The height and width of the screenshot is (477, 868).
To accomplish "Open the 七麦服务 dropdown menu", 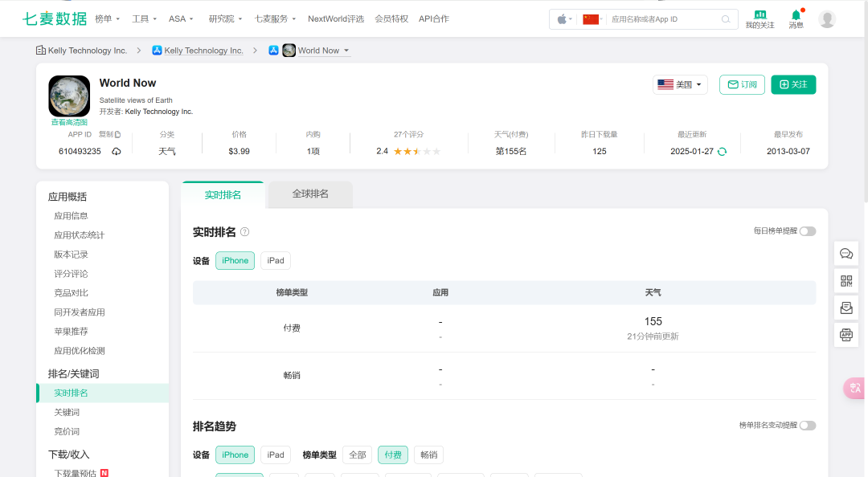I will 275,18.
